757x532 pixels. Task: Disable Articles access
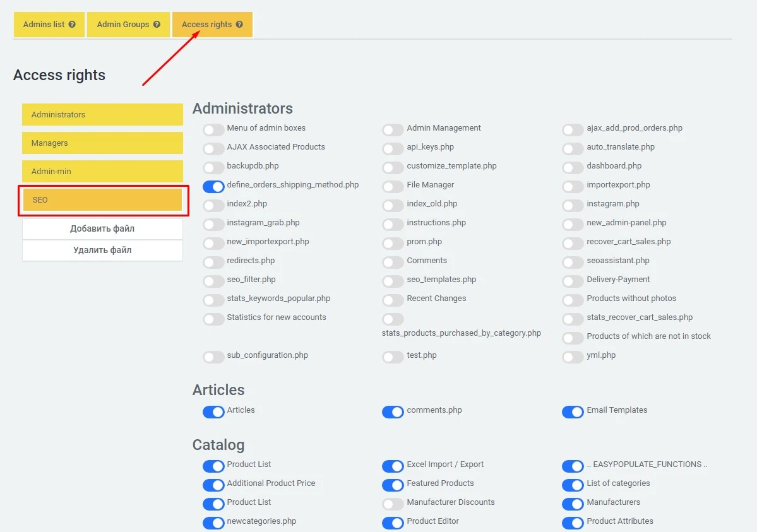pyautogui.click(x=213, y=411)
